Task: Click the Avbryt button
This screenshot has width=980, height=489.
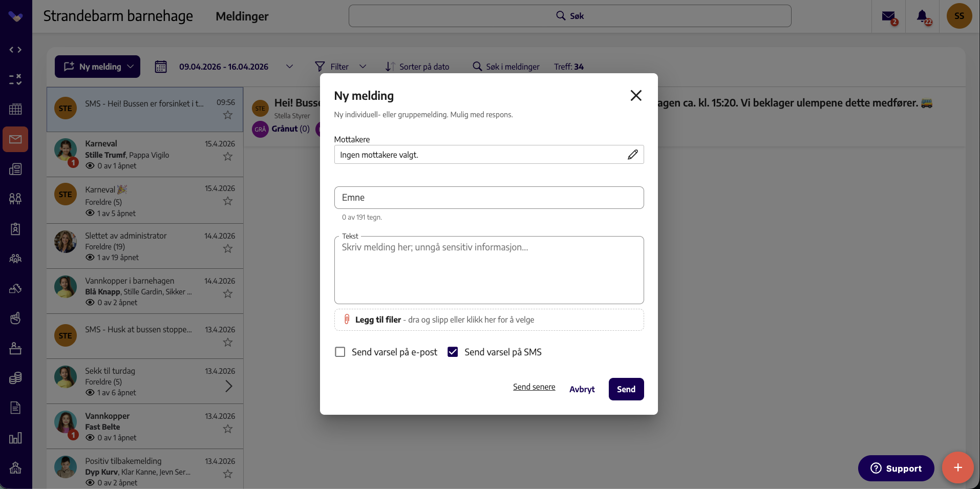Action: pos(582,389)
